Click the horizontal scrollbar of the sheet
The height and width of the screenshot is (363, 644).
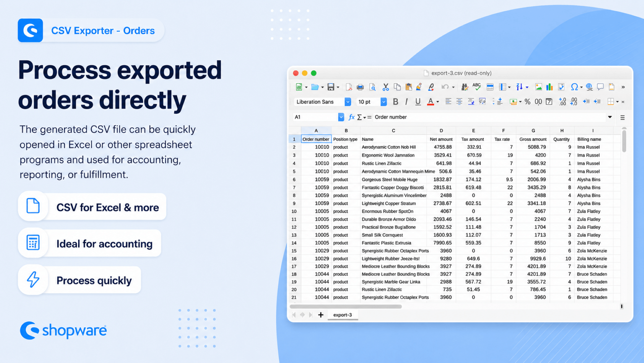346,307
